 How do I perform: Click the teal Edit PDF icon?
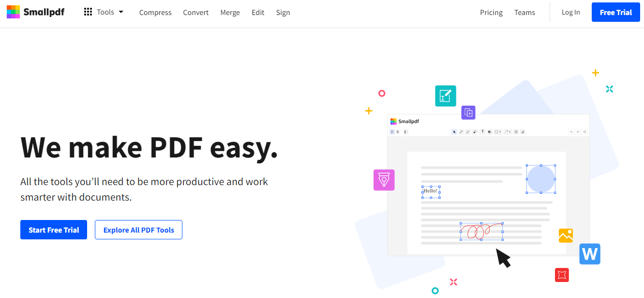[445, 96]
